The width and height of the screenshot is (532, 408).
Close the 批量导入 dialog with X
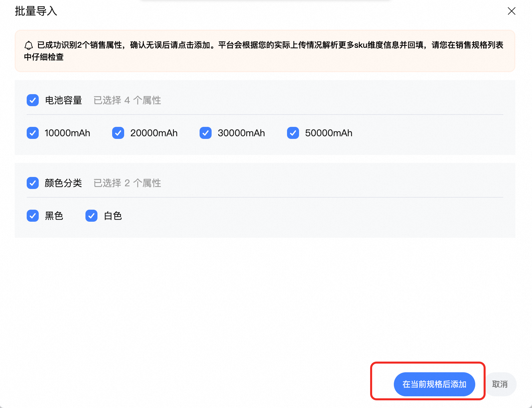tap(511, 11)
